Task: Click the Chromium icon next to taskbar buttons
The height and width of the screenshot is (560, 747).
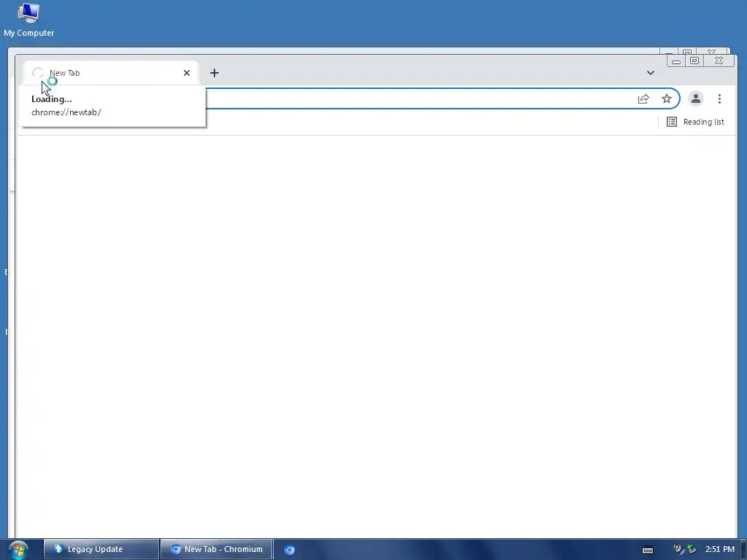Action: [290, 550]
